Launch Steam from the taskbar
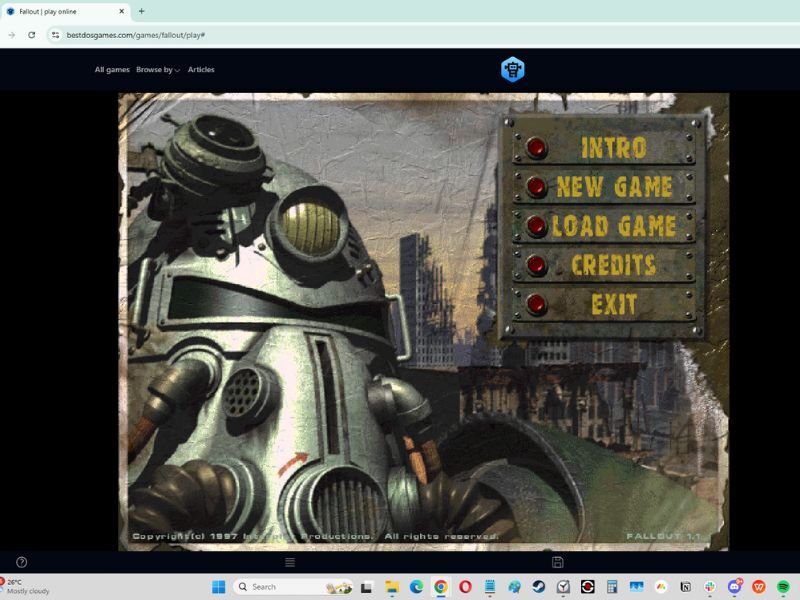This screenshot has height=600, width=800. click(x=539, y=587)
